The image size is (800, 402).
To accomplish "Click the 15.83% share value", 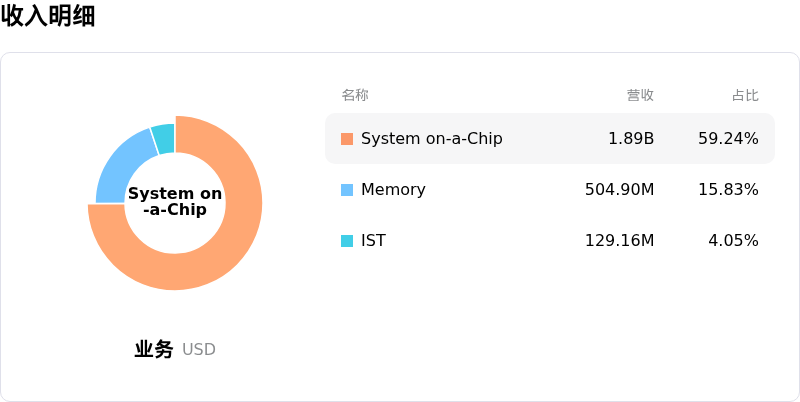I will pyautogui.click(x=728, y=190).
